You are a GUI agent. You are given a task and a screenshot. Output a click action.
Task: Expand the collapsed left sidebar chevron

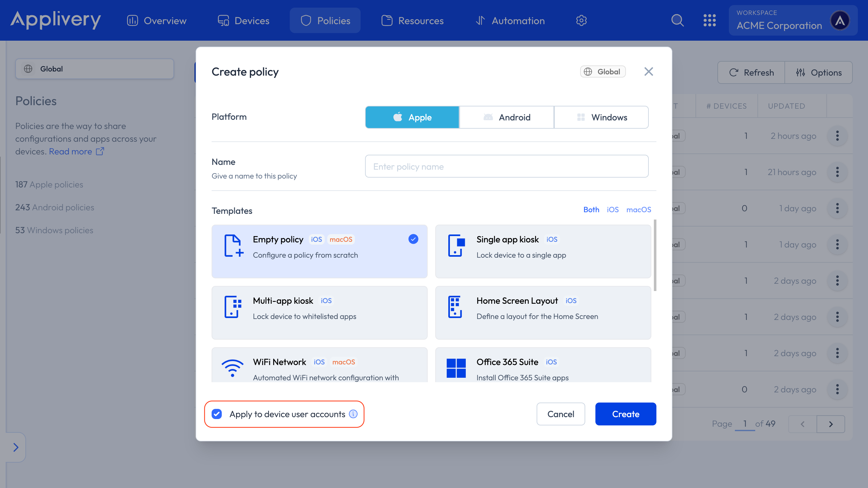[x=16, y=447]
